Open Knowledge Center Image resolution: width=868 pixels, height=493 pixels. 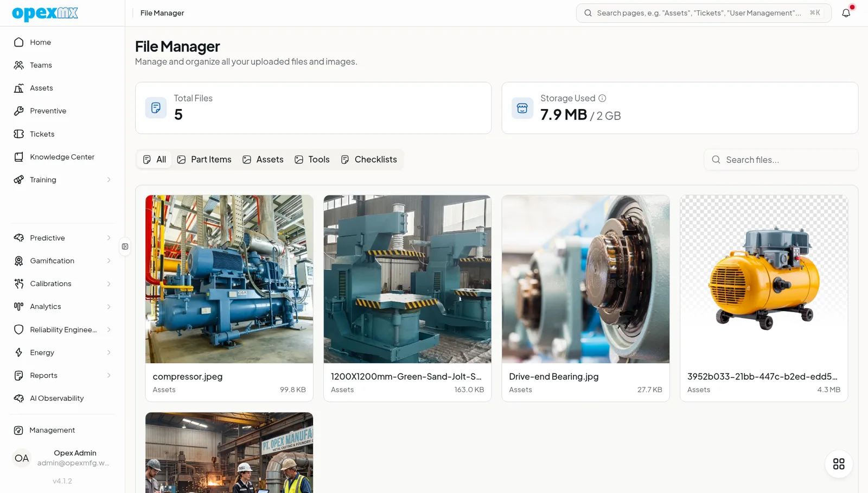point(62,157)
